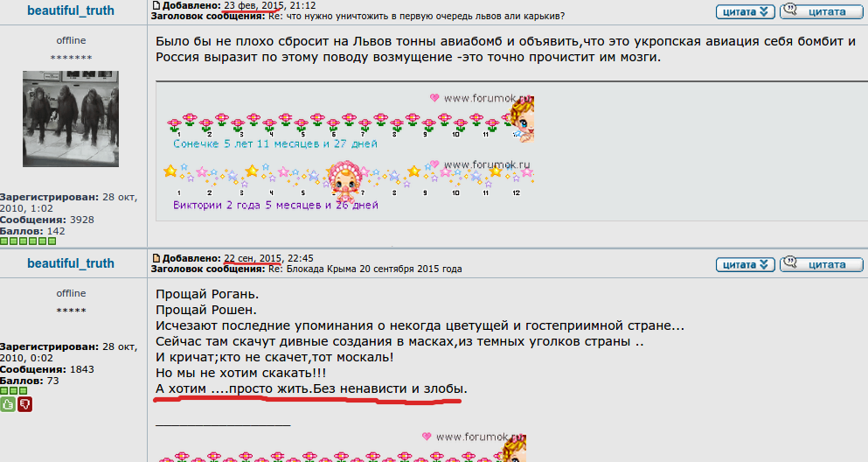Give a red thumbs-down to second post author
The height and width of the screenshot is (462, 868).
(x=24, y=404)
